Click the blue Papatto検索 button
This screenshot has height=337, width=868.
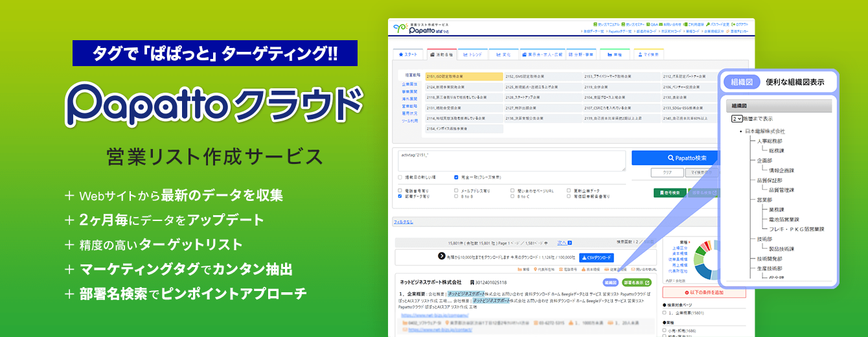[674, 158]
